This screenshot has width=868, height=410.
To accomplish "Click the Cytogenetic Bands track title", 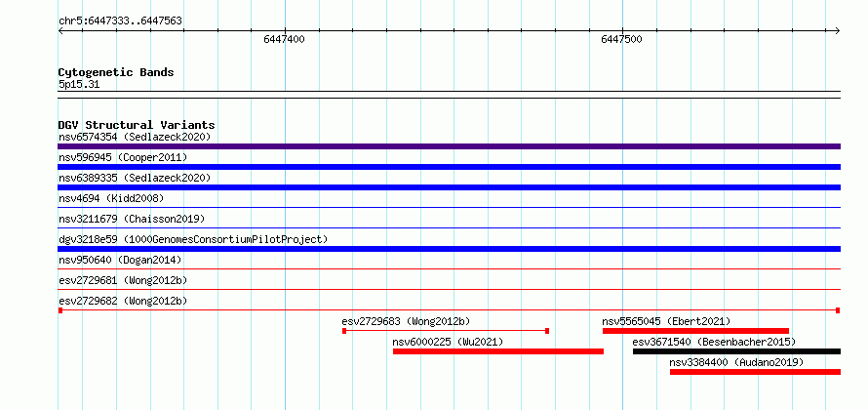I will coord(116,72).
